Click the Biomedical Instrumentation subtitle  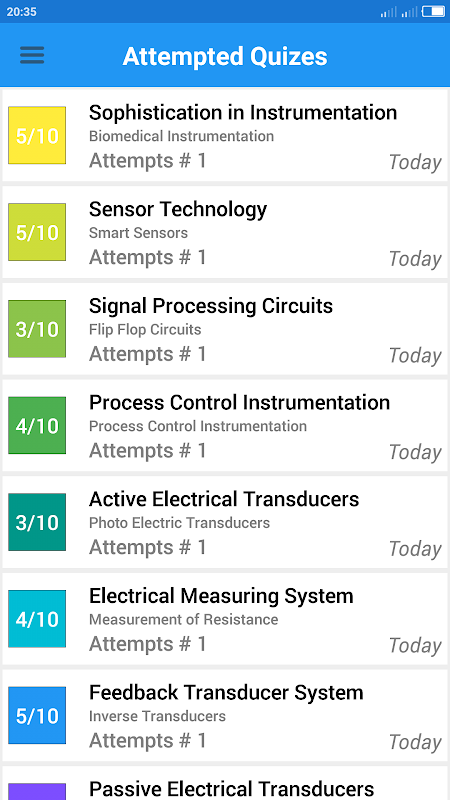pos(181,136)
